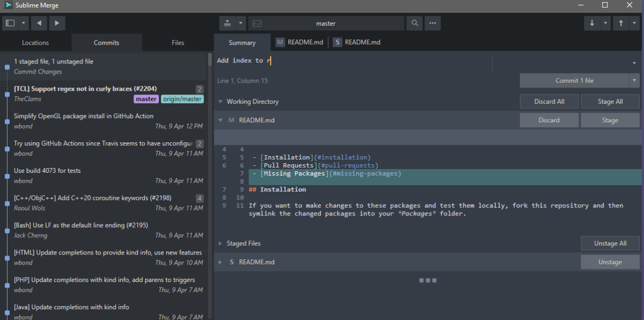The width and height of the screenshot is (644, 320).
Task: Switch to the Files tab
Action: point(178,42)
